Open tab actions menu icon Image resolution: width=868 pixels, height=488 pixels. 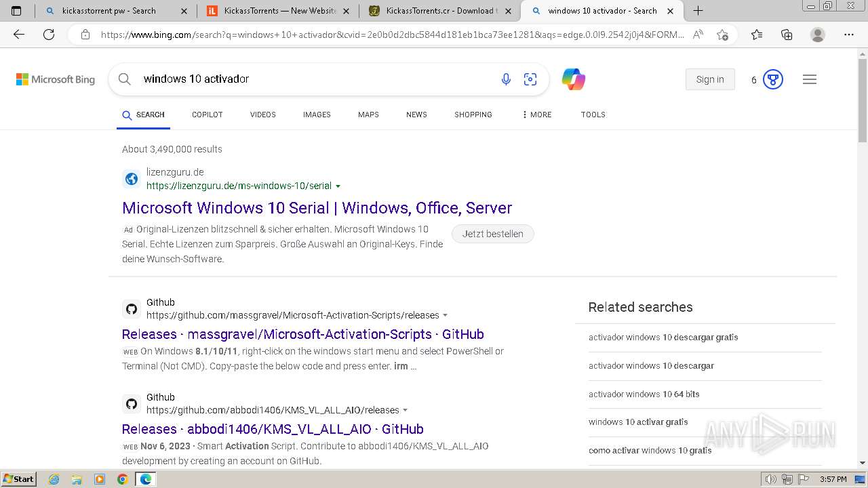point(17,11)
